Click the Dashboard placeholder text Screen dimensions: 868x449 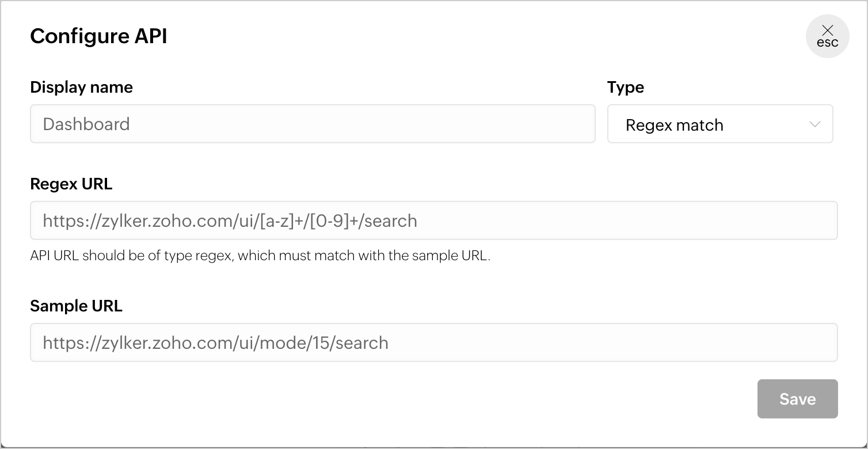coord(86,124)
